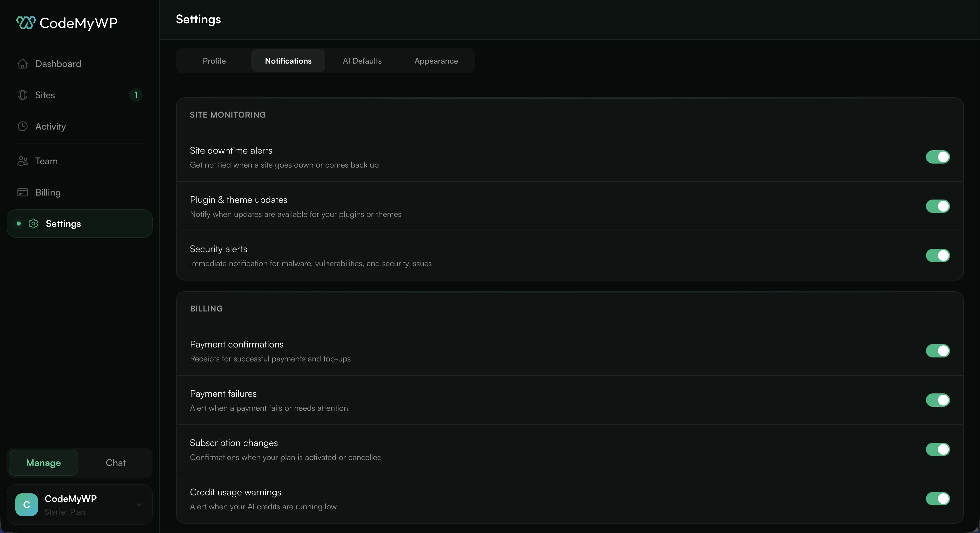Click "Receipts for successful payments and top-ups" text
Image resolution: width=980 pixels, height=533 pixels.
270,359
